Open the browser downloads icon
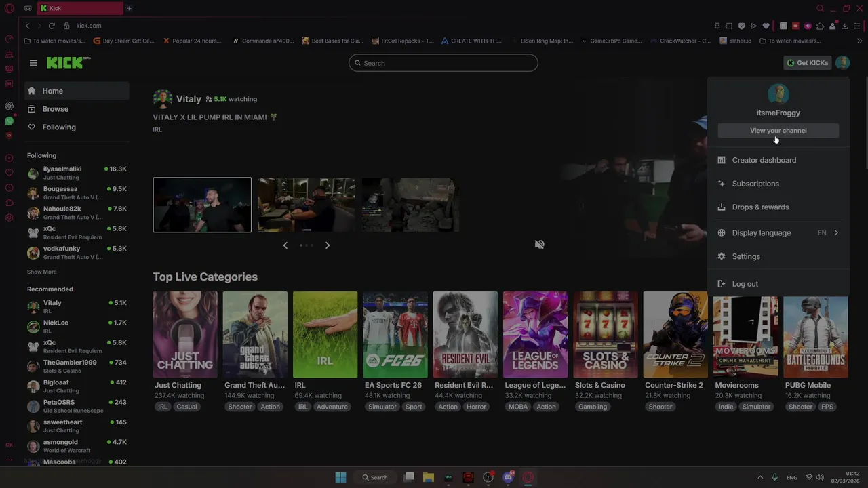The image size is (868, 488). (x=844, y=26)
